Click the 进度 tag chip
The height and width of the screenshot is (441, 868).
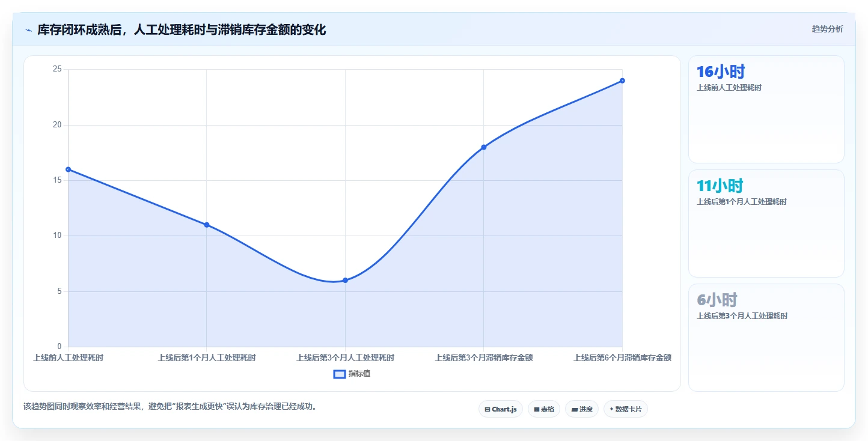click(582, 409)
